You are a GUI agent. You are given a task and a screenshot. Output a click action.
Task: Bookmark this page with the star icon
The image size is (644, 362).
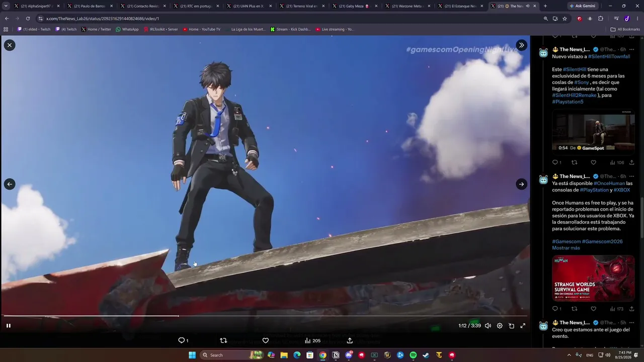tap(565, 19)
